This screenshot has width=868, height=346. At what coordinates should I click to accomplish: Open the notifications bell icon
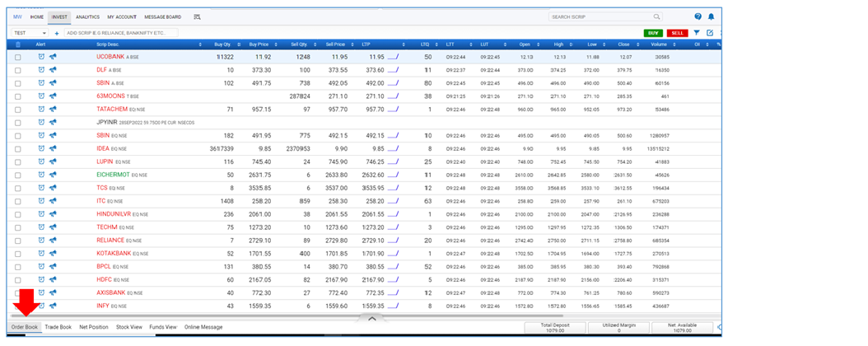[711, 16]
